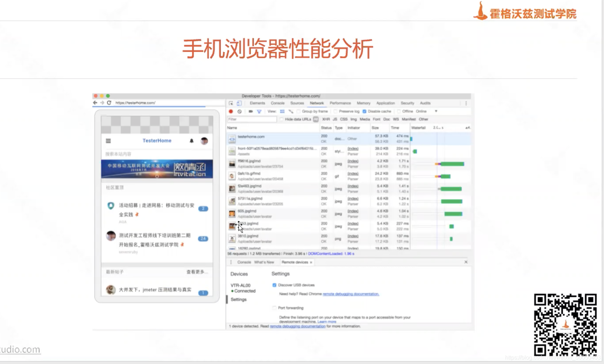Click the thumbnail for 0afc1b.gif!md
Viewport: 604px width, 364px height.
click(x=232, y=176)
